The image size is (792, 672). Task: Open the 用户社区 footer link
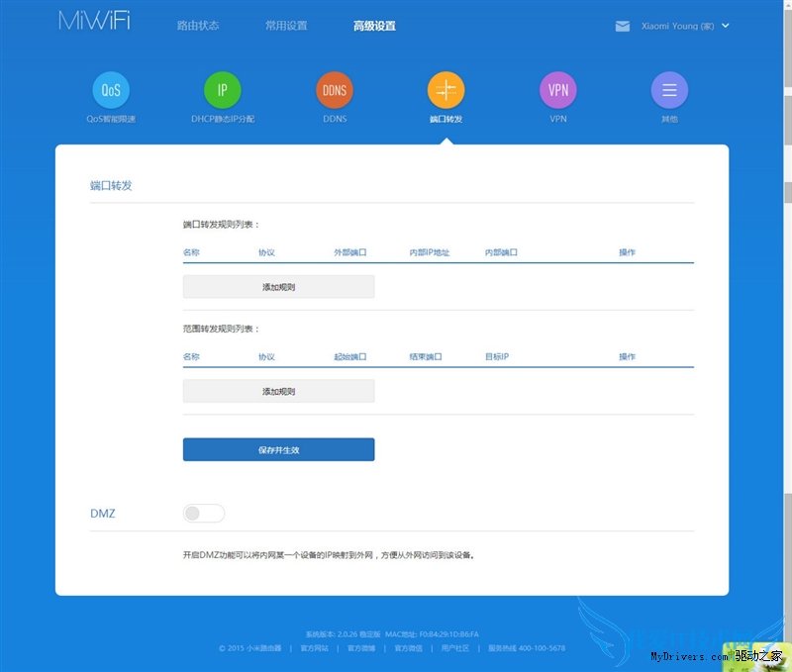pyautogui.click(x=455, y=648)
